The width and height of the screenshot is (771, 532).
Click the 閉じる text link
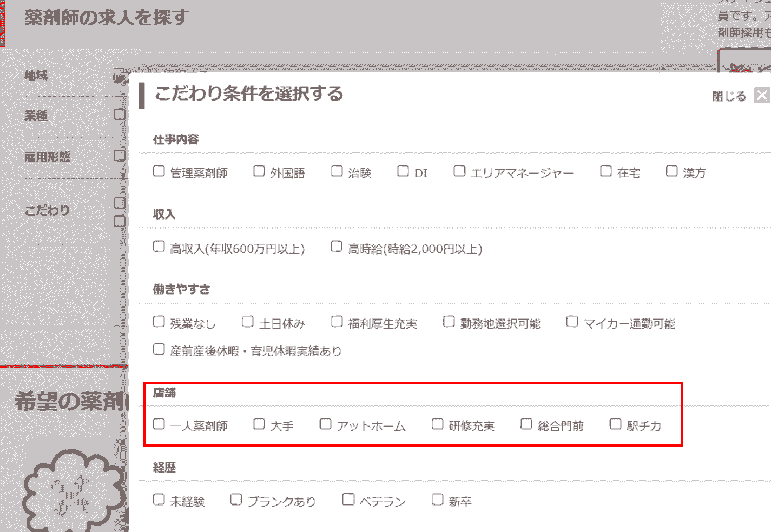[x=728, y=96]
